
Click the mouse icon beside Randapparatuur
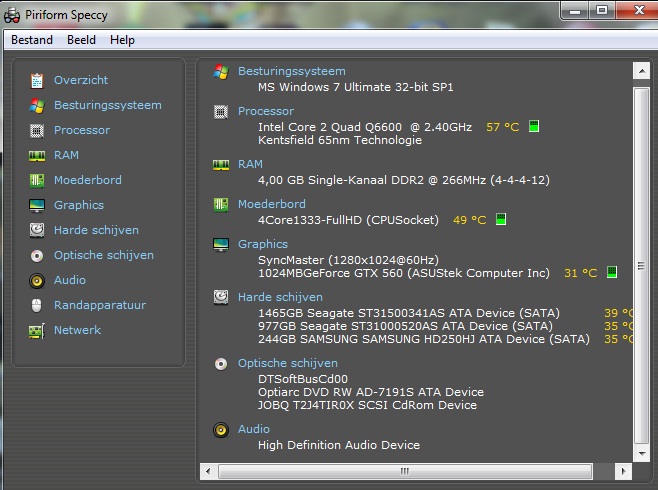37,305
